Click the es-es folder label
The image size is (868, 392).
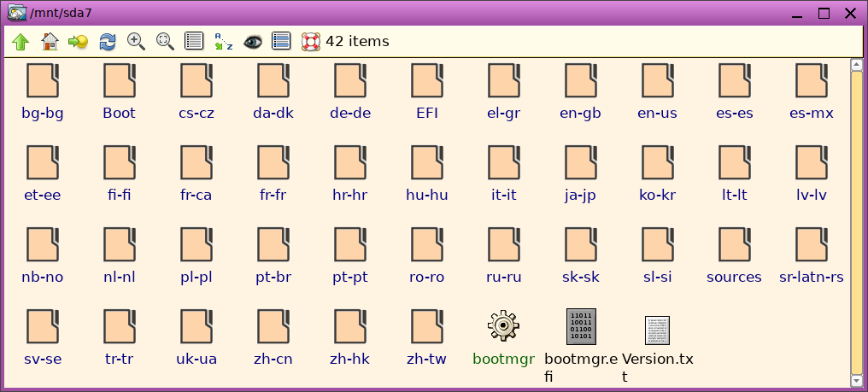(735, 114)
